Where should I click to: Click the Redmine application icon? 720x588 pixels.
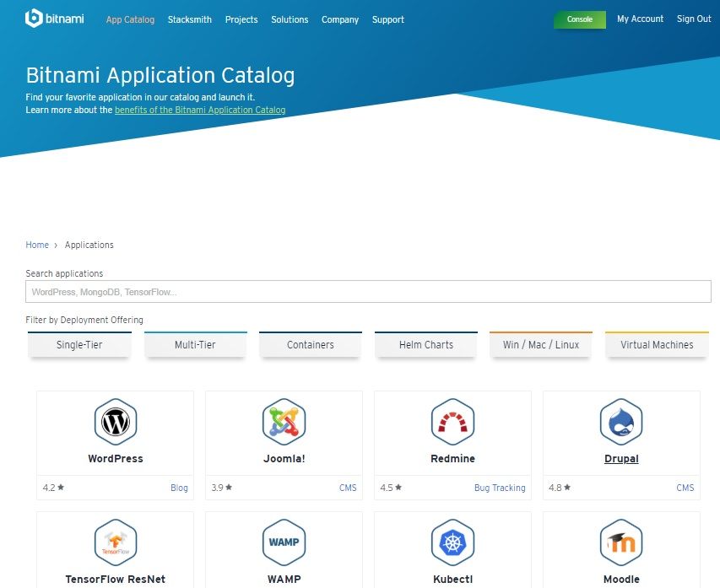coord(452,421)
